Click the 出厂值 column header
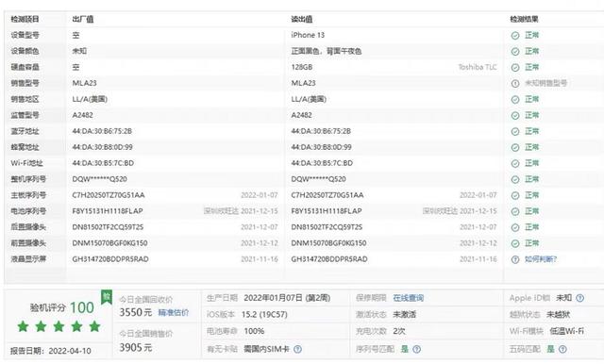Screen dimensions: 604x364 (x=83, y=19)
